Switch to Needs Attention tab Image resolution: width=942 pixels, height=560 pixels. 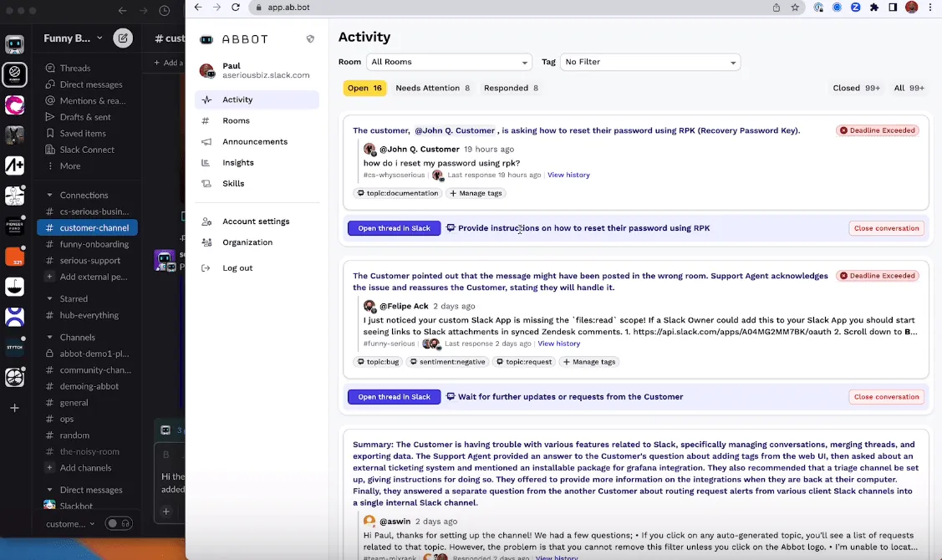point(433,89)
